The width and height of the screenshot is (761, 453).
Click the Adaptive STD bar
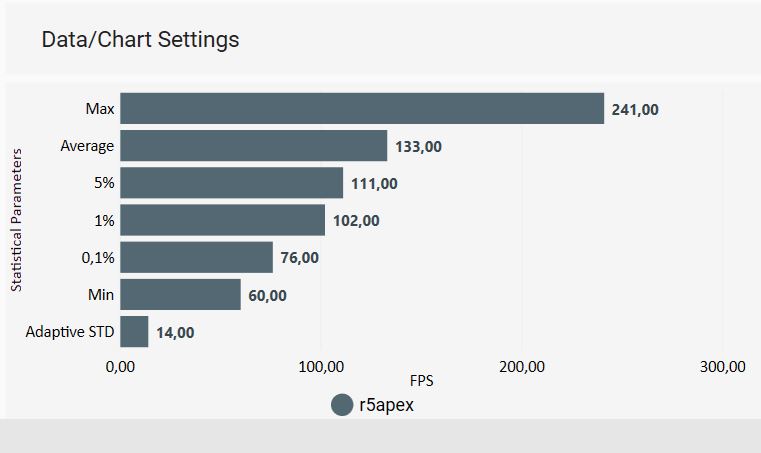click(134, 332)
